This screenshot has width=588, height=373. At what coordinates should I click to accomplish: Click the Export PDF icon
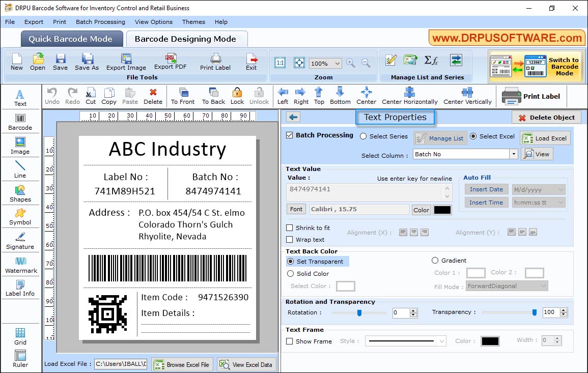click(x=171, y=60)
